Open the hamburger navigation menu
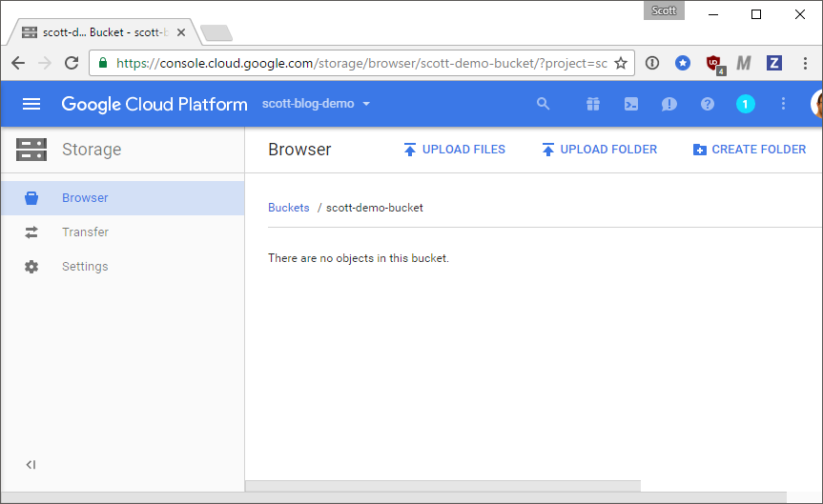Viewport: 823px width, 504px height. click(x=31, y=104)
